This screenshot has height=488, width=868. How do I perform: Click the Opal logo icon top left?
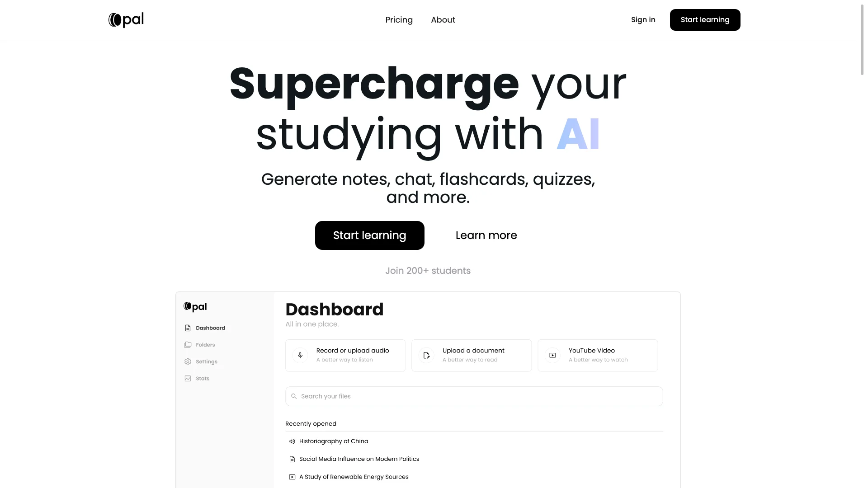[114, 19]
